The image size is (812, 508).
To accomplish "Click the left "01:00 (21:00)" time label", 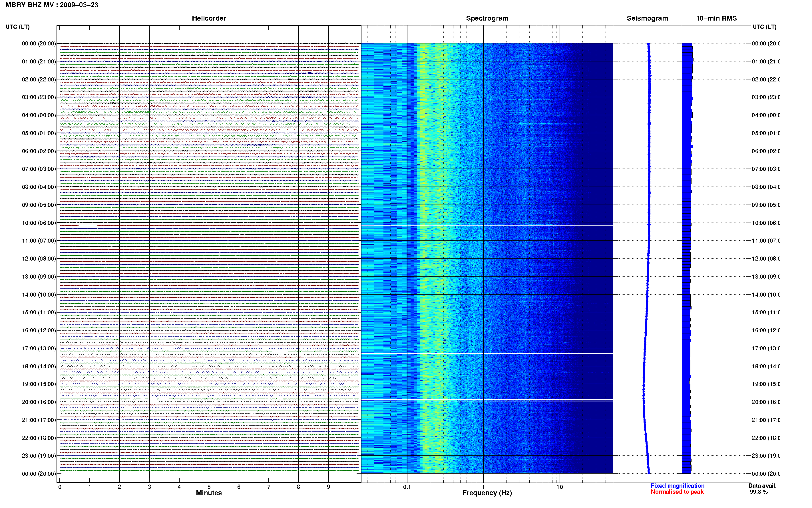I will point(39,61).
